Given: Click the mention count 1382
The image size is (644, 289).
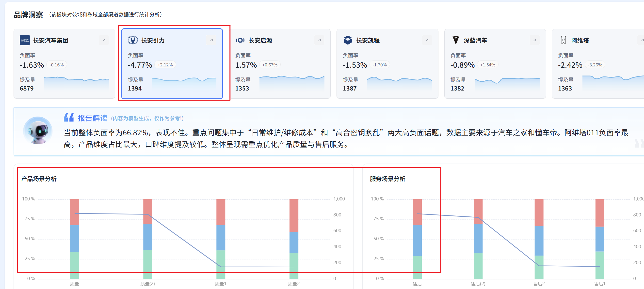Looking at the screenshot, I should (457, 89).
